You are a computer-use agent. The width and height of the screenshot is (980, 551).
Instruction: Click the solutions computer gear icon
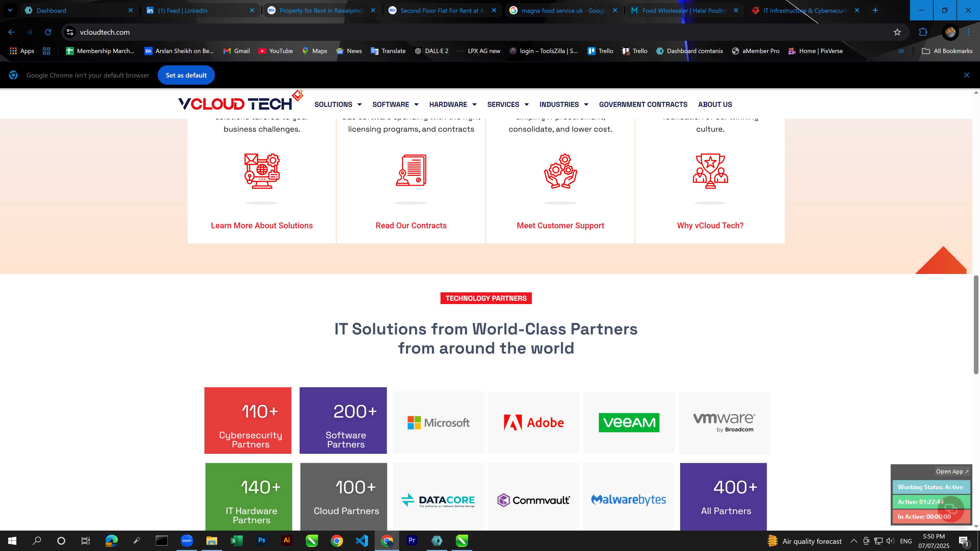(x=262, y=171)
